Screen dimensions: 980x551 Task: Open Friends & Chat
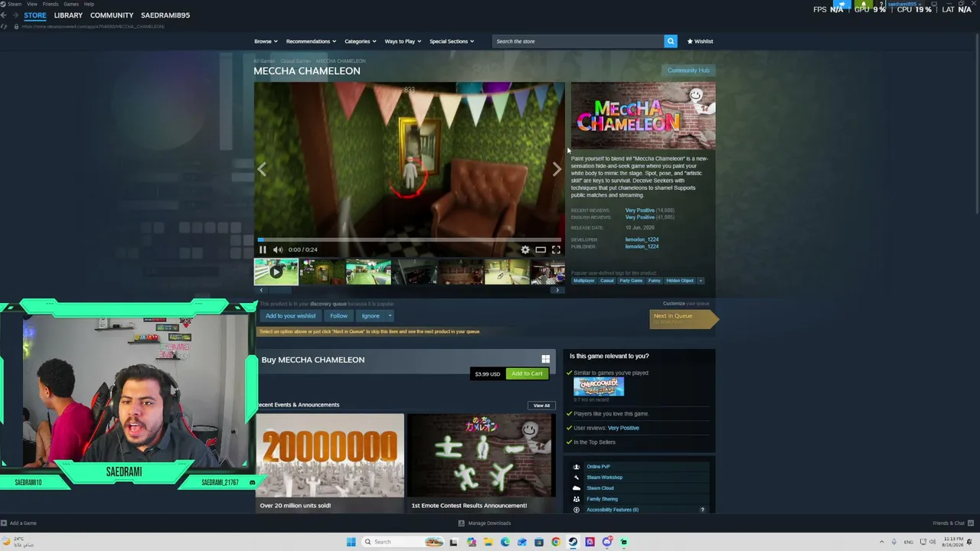[952, 523]
